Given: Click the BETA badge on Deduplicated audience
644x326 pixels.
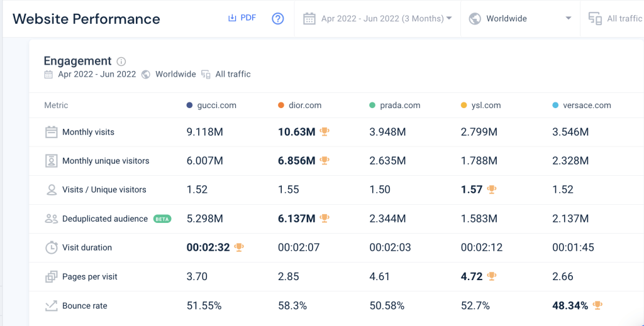Looking at the screenshot, I should (162, 219).
